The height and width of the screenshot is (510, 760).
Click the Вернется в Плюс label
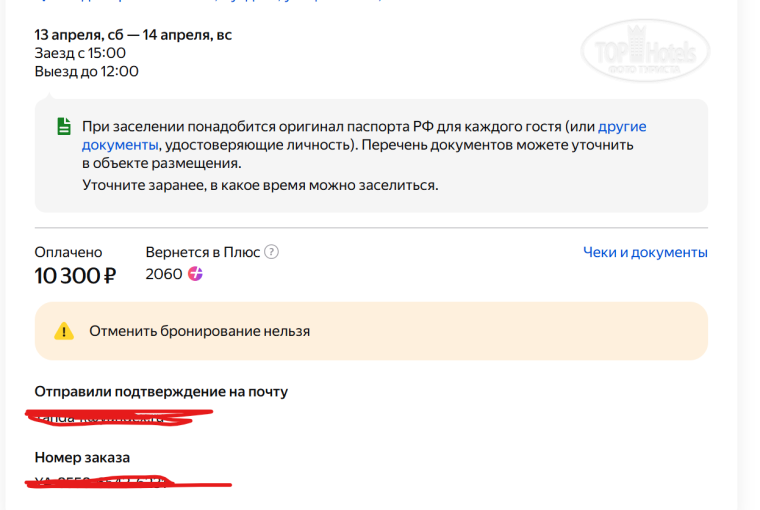pos(203,252)
